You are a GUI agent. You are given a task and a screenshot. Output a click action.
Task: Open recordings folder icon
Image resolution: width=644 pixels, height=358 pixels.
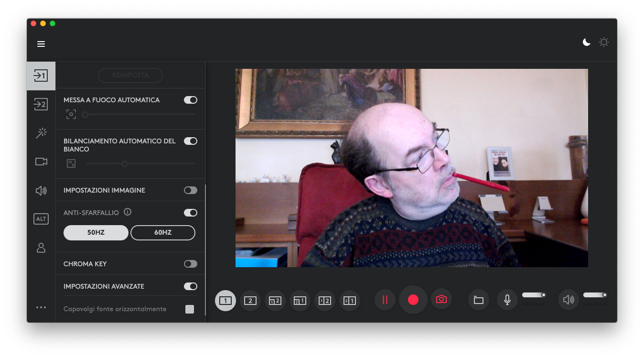(479, 300)
